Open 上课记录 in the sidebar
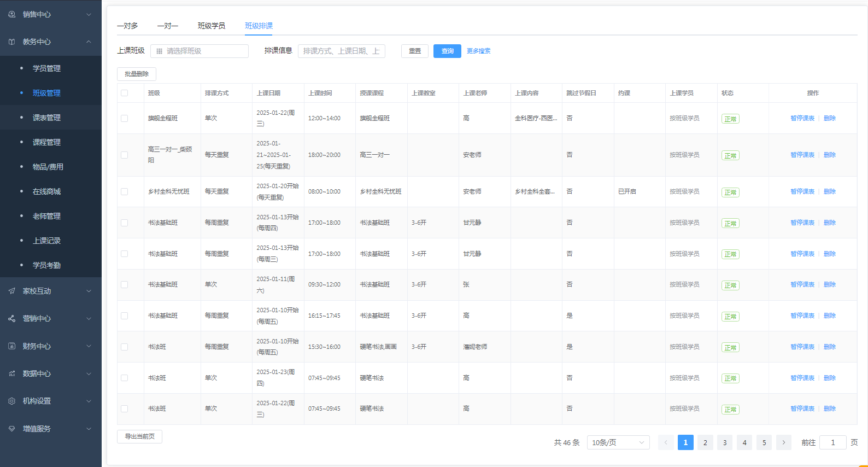The width and height of the screenshot is (868, 467). 46,241
